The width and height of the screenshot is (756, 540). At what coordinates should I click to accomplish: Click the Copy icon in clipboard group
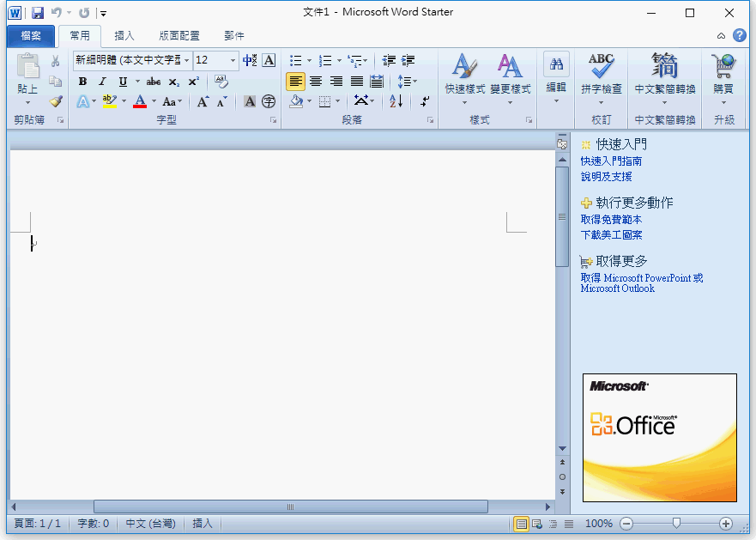pos(56,81)
